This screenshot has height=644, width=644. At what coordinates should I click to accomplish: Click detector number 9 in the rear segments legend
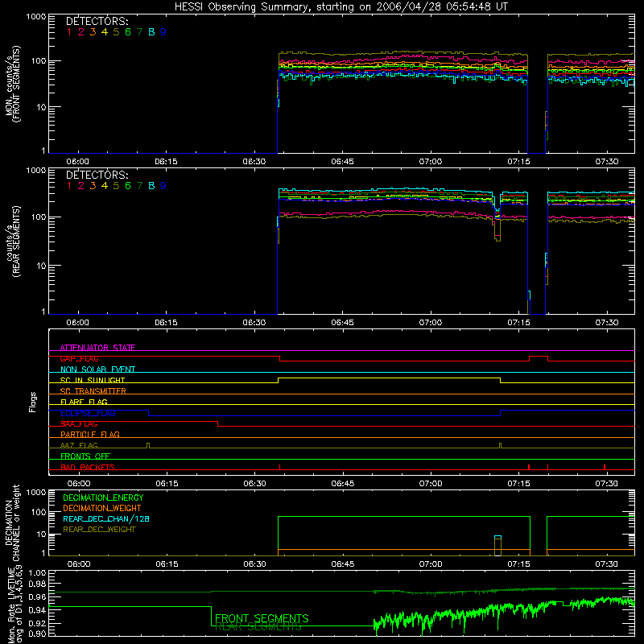point(163,186)
